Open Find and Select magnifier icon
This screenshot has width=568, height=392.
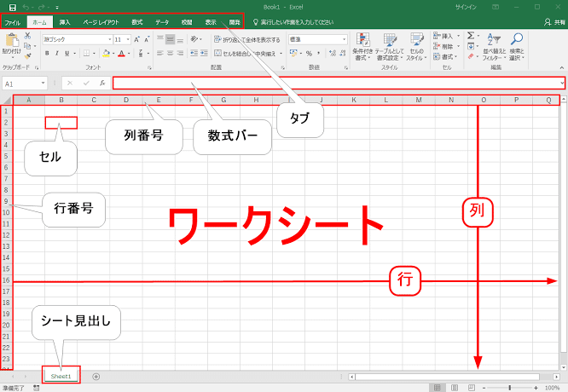[x=517, y=39]
